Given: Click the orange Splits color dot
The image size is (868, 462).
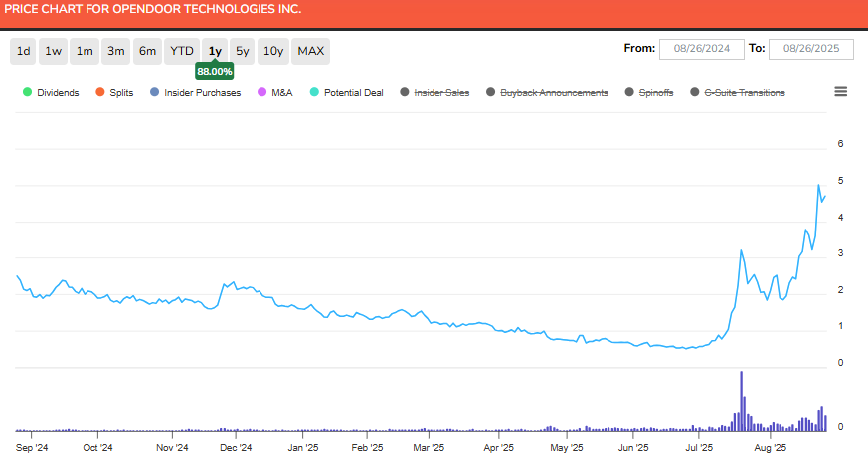Looking at the screenshot, I should pos(100,92).
